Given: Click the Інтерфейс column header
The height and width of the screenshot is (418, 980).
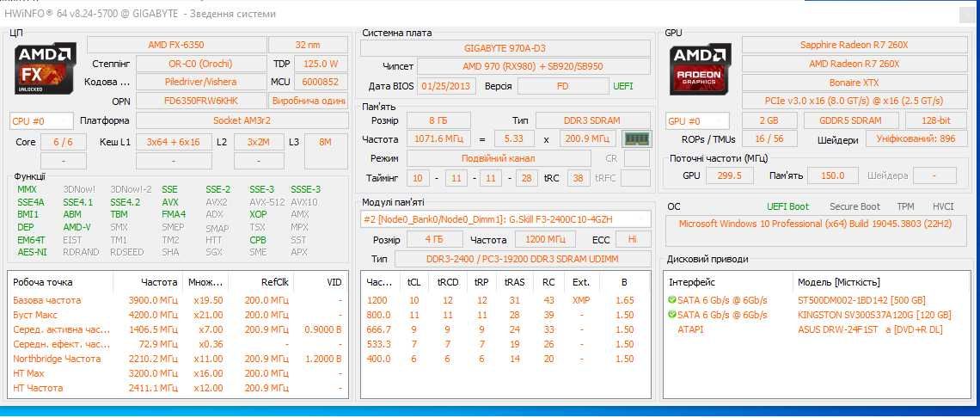Looking at the screenshot, I should 729,282.
